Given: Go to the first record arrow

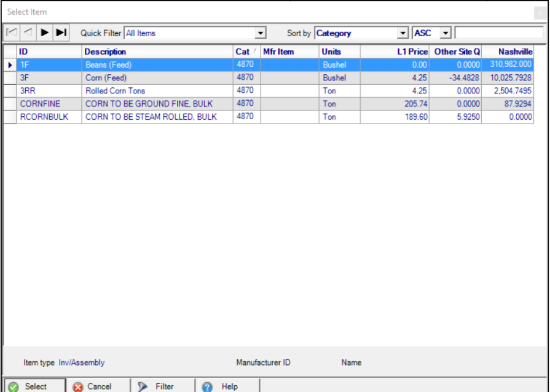Looking at the screenshot, I should (12, 33).
